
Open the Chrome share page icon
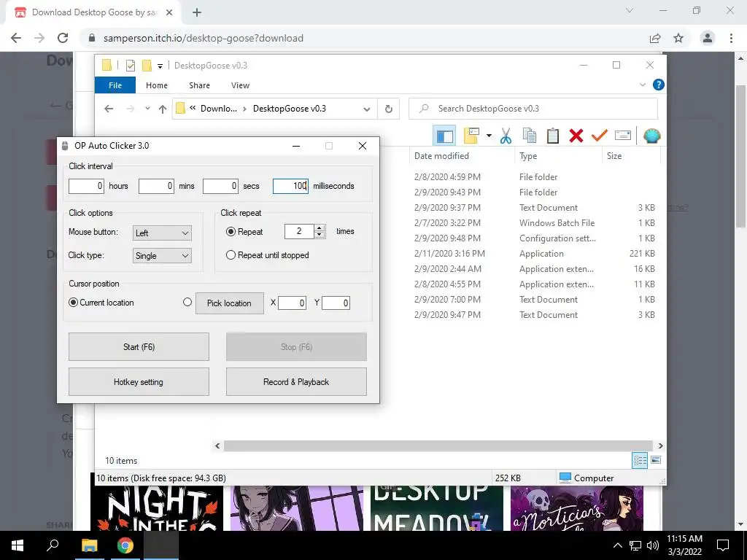point(655,38)
